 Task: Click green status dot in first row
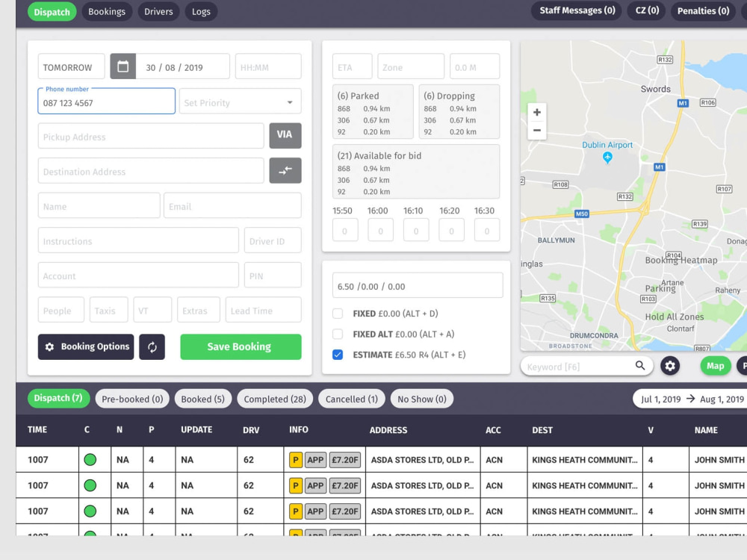(90, 459)
